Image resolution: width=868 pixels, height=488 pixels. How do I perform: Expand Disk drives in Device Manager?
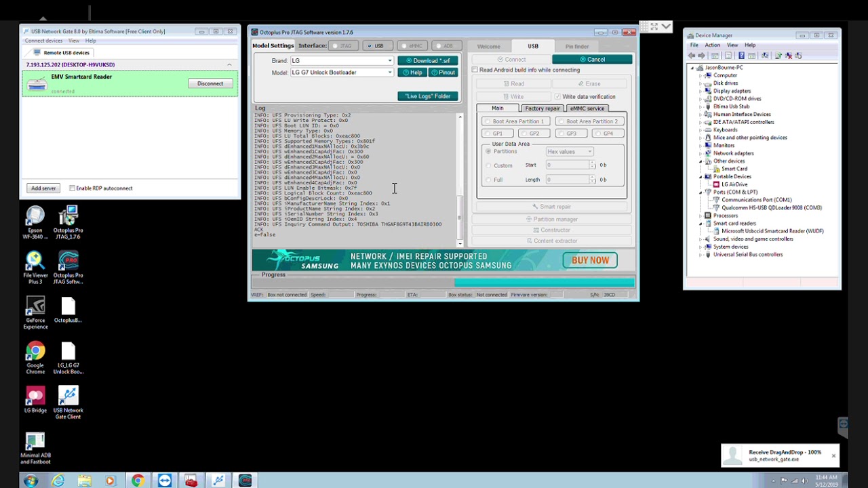coord(701,83)
